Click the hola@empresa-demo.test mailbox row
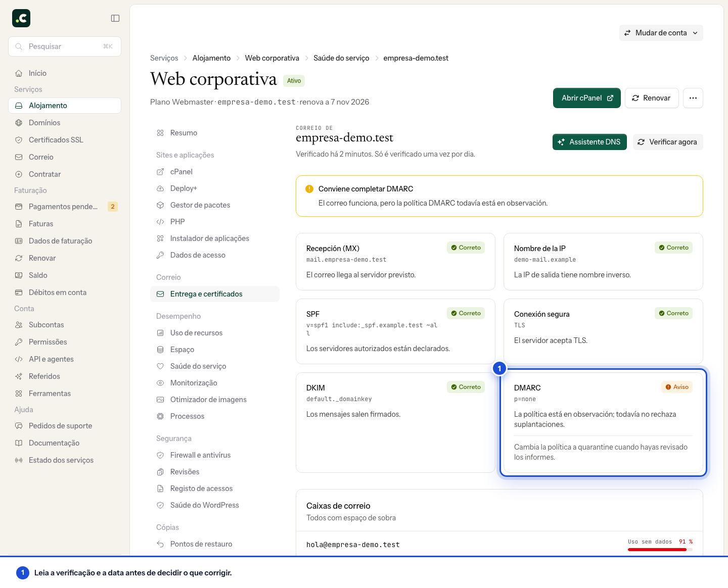728x588 pixels. (x=499, y=545)
